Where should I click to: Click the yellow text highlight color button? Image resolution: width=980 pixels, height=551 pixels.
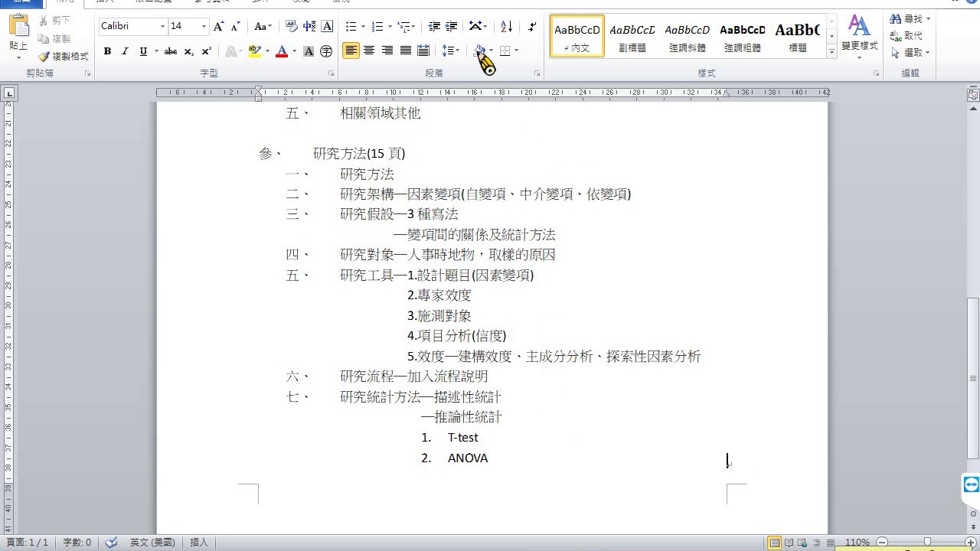click(254, 51)
